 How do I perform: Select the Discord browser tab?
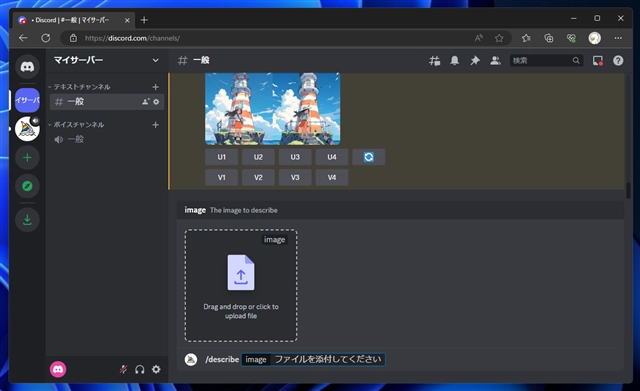click(x=73, y=20)
